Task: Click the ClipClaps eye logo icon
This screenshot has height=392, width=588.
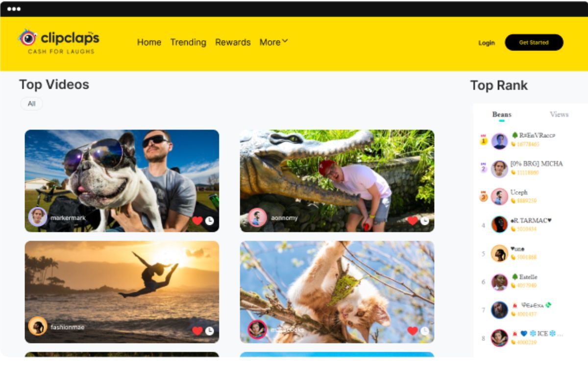Action: point(27,38)
